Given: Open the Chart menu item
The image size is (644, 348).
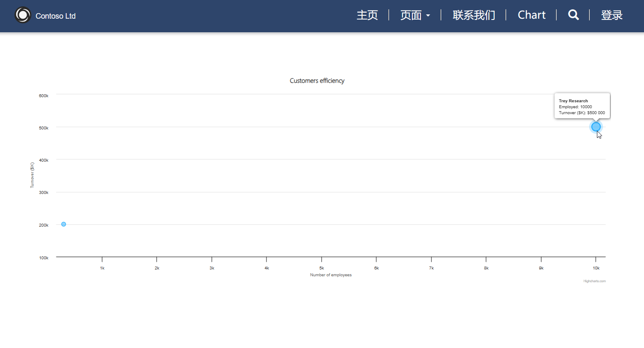Looking at the screenshot, I should click(532, 15).
